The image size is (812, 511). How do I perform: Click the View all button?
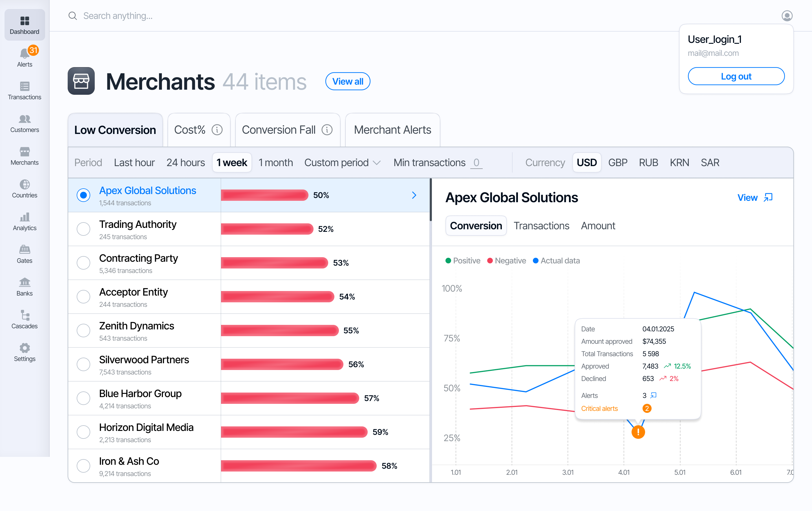(347, 81)
